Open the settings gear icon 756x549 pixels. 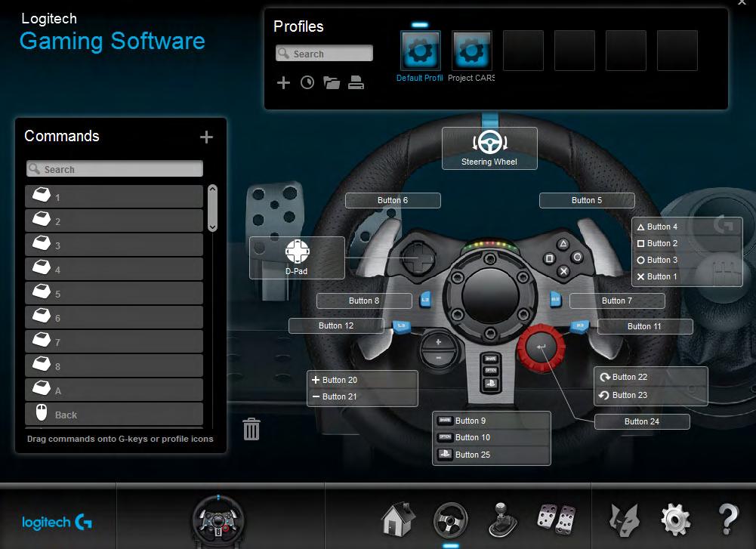point(675,520)
